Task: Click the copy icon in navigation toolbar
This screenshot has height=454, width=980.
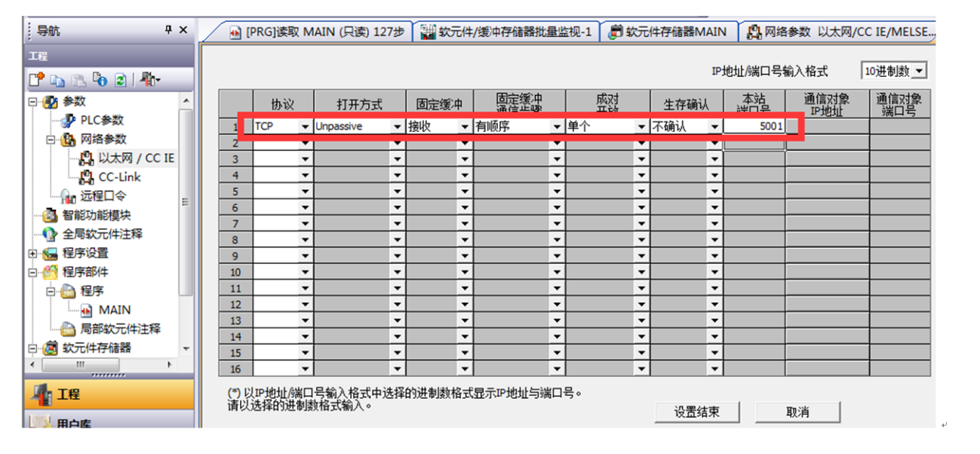Action: (x=58, y=79)
